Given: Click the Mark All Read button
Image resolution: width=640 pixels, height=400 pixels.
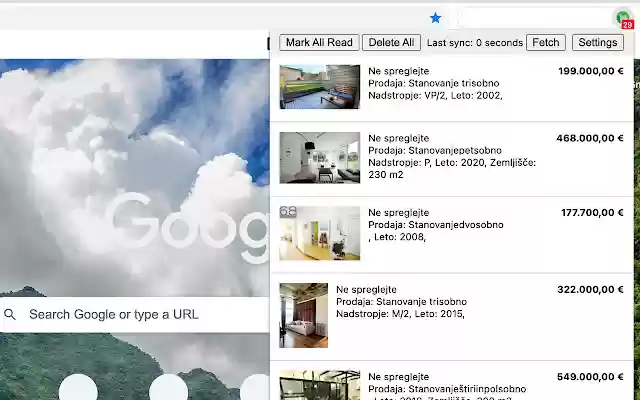Looking at the screenshot, I should point(319,42).
